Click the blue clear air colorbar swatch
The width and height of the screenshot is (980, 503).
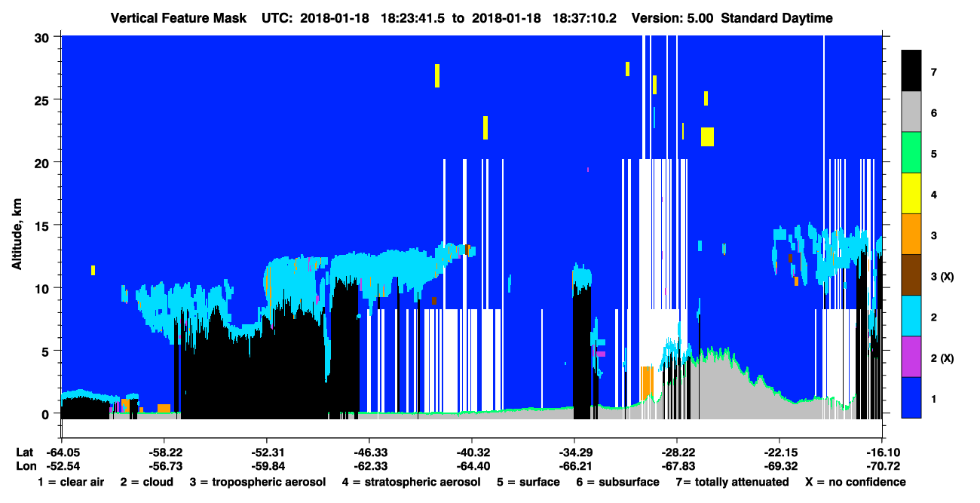(x=911, y=397)
